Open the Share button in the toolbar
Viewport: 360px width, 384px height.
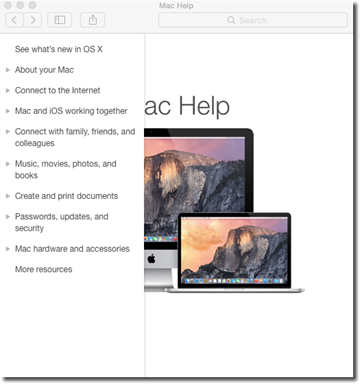click(93, 20)
